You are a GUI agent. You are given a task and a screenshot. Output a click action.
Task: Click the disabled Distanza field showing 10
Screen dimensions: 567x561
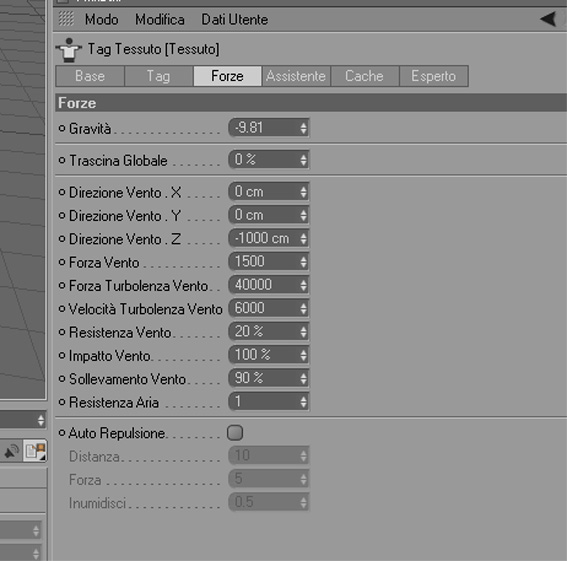(x=268, y=455)
